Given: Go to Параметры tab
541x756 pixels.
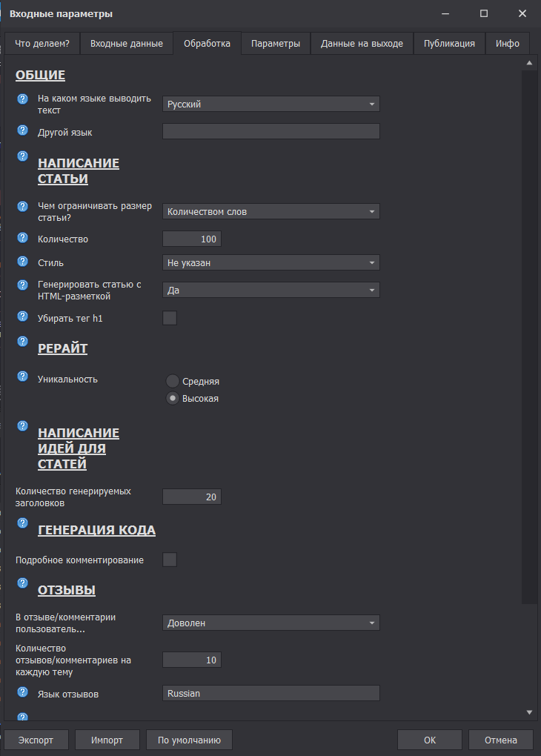Looking at the screenshot, I should [276, 44].
